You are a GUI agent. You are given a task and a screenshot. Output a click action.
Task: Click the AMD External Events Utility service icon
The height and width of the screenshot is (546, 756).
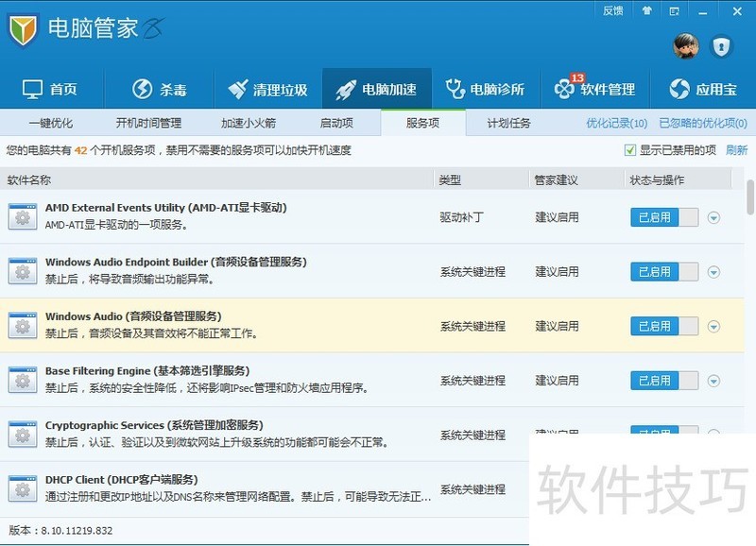click(x=23, y=217)
